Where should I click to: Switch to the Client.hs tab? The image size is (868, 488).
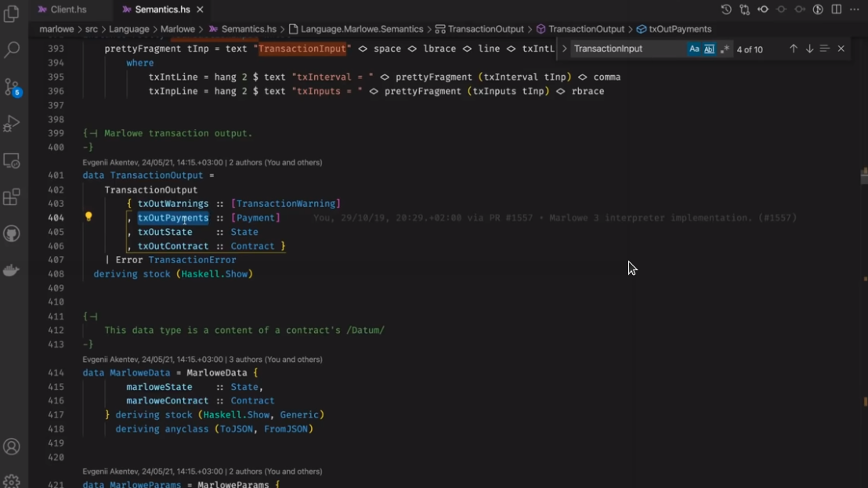click(x=68, y=9)
